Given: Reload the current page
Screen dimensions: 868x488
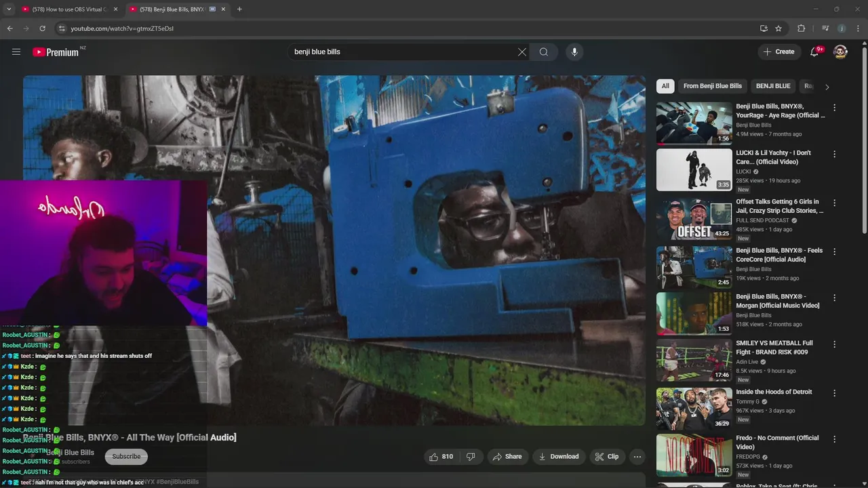Looking at the screenshot, I should (x=42, y=28).
